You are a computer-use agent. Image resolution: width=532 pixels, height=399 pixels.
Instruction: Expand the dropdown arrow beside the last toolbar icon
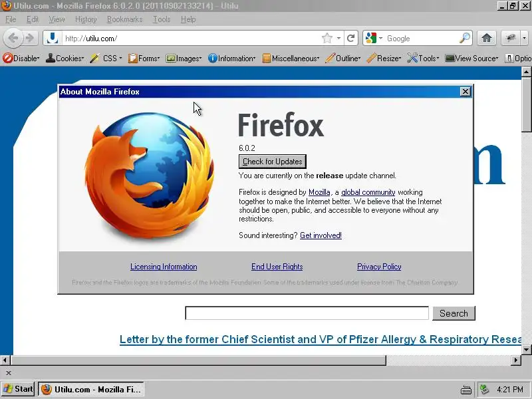525,38
